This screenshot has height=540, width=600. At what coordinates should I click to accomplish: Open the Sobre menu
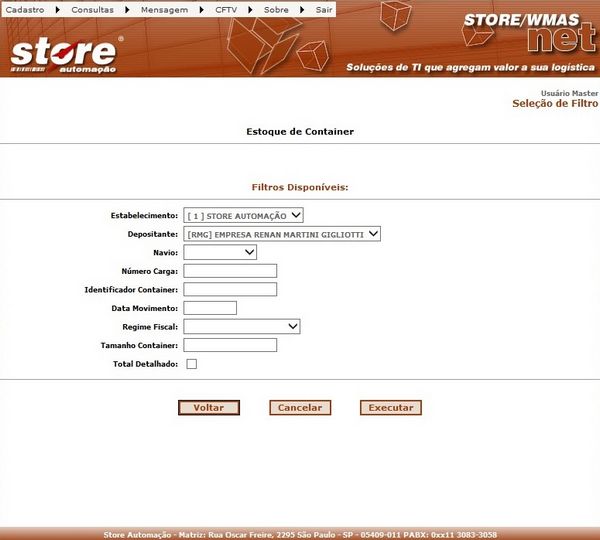(275, 8)
